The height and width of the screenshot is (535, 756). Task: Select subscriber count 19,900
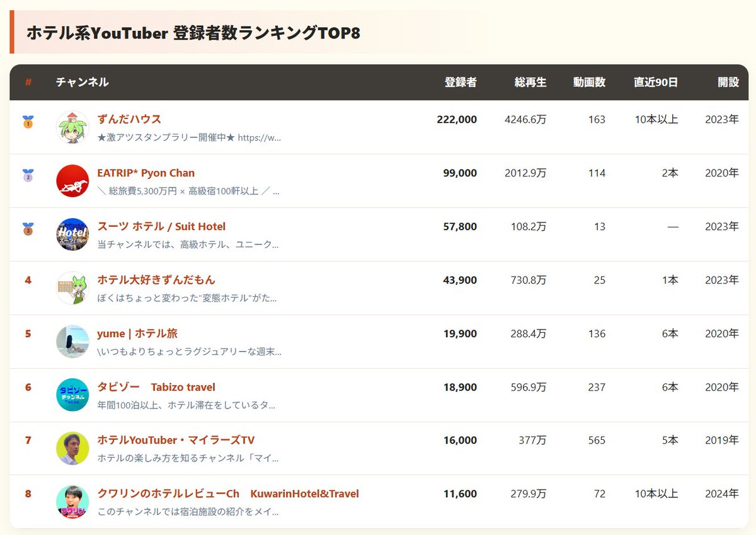(x=460, y=333)
